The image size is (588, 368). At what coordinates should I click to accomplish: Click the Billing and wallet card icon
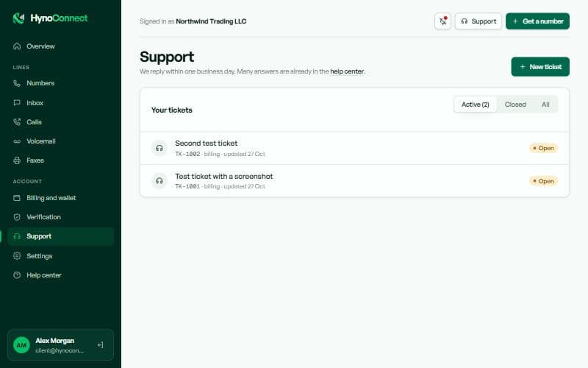[x=17, y=198]
